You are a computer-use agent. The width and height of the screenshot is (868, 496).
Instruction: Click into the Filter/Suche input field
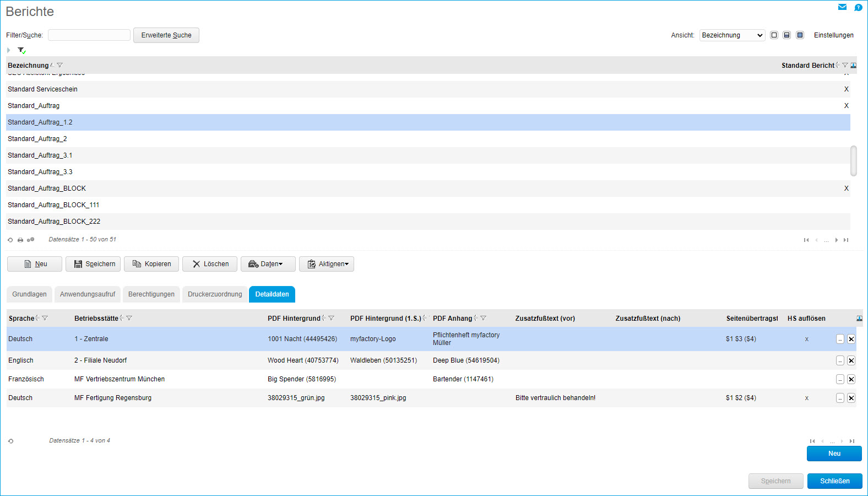[89, 35]
